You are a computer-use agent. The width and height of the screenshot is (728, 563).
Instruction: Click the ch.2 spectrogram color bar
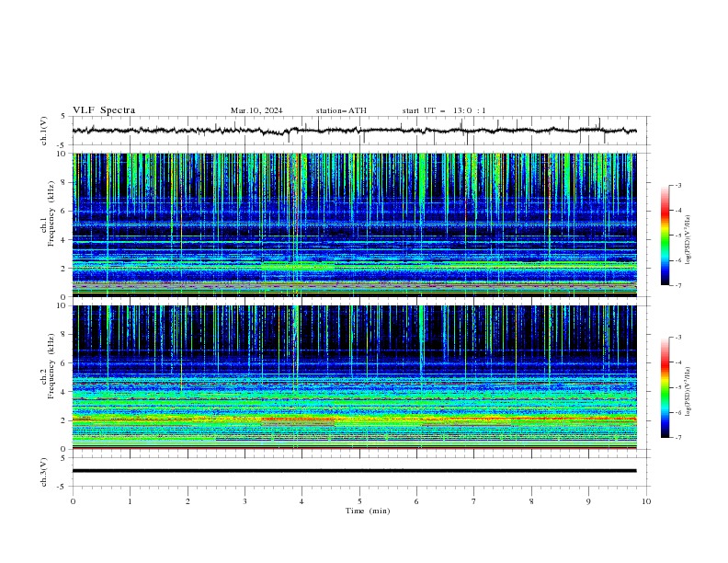click(665, 387)
